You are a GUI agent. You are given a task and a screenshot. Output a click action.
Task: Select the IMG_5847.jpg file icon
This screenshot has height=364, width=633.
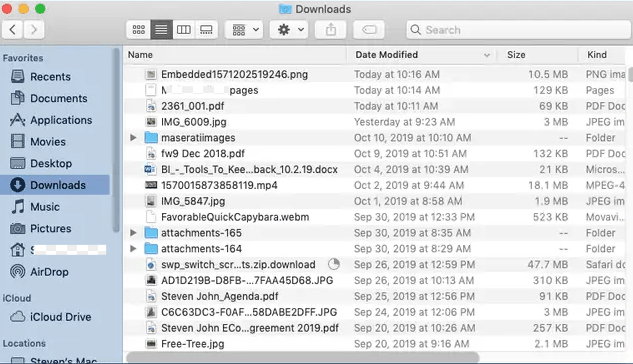tap(151, 201)
